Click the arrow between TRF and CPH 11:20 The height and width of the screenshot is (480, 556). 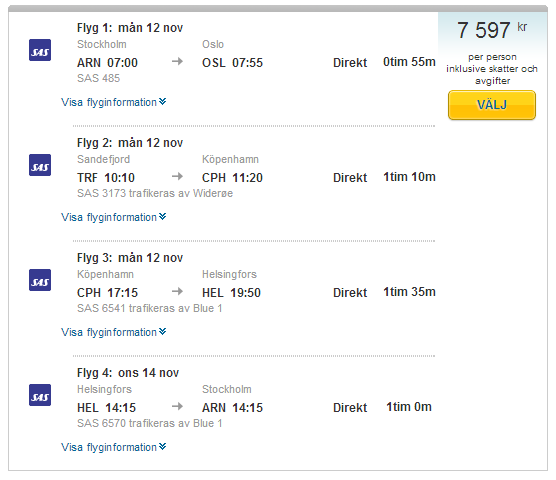pyautogui.click(x=177, y=176)
